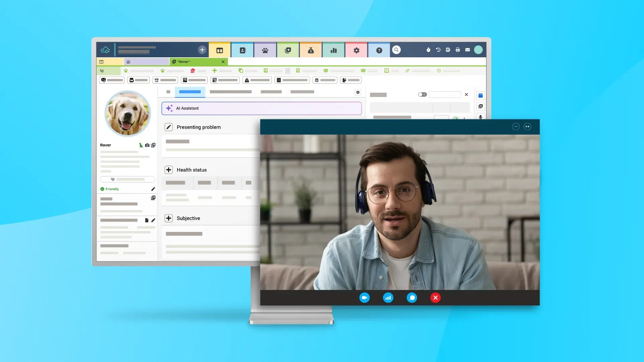
Task: End the video call with red X
Action: tap(435, 298)
